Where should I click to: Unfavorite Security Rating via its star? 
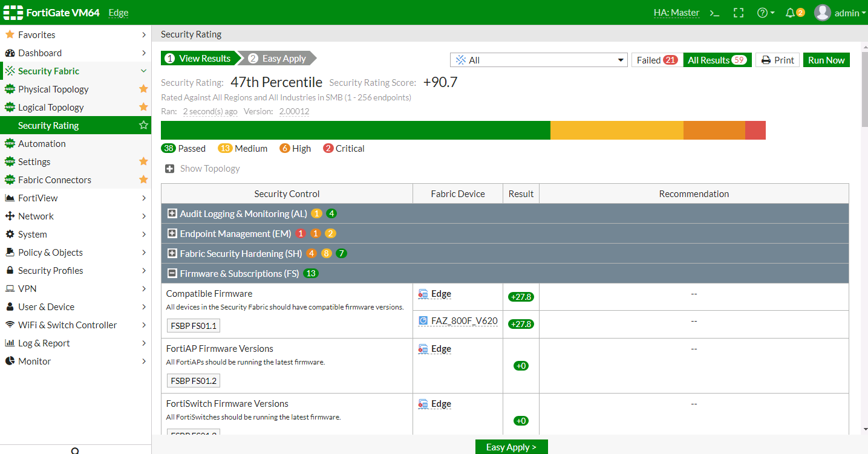tap(143, 125)
